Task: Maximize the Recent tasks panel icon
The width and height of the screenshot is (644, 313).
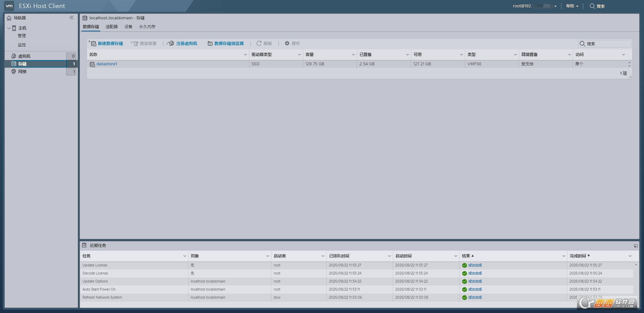Action: [636, 246]
